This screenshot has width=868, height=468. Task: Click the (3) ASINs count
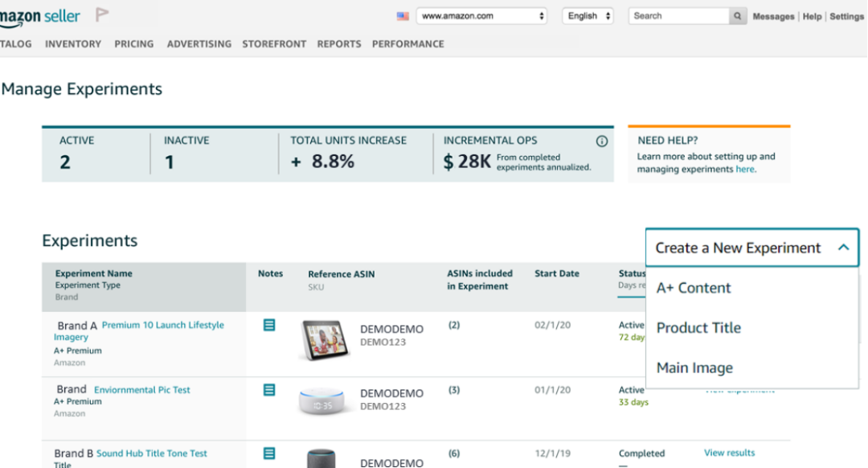[454, 390]
